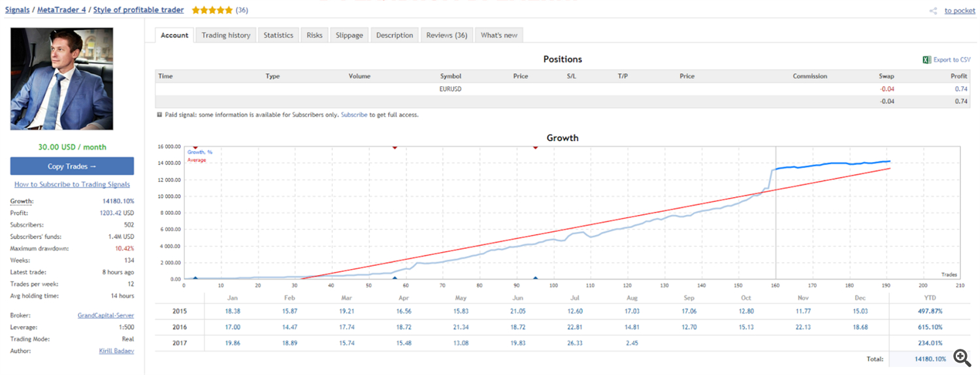The image size is (980, 375).
Task: Open the Account tab
Action: [174, 35]
